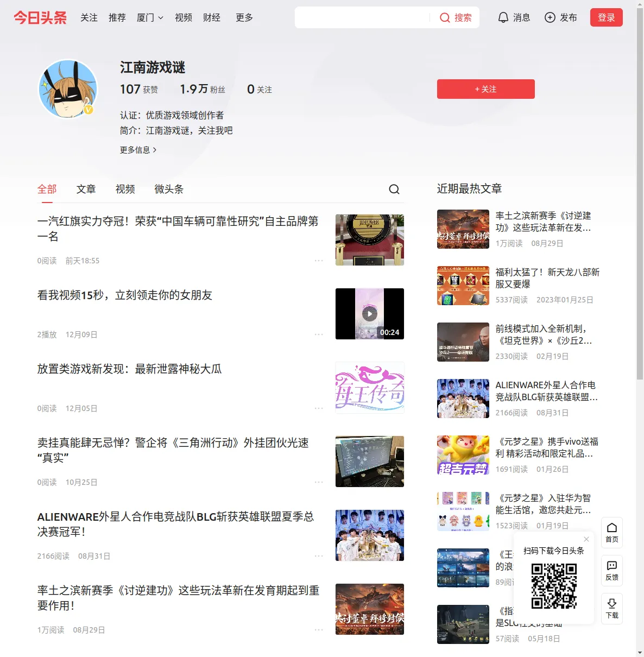This screenshot has height=657, width=644.
Task: Open the computer monitor thumbnail of 三角洲行动
Action: coord(370,462)
